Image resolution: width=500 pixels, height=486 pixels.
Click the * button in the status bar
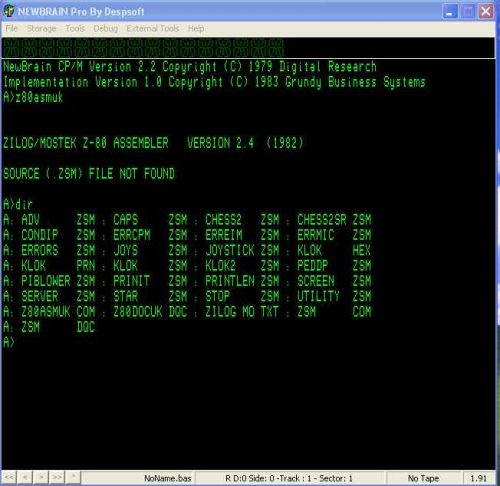[x=73, y=478]
